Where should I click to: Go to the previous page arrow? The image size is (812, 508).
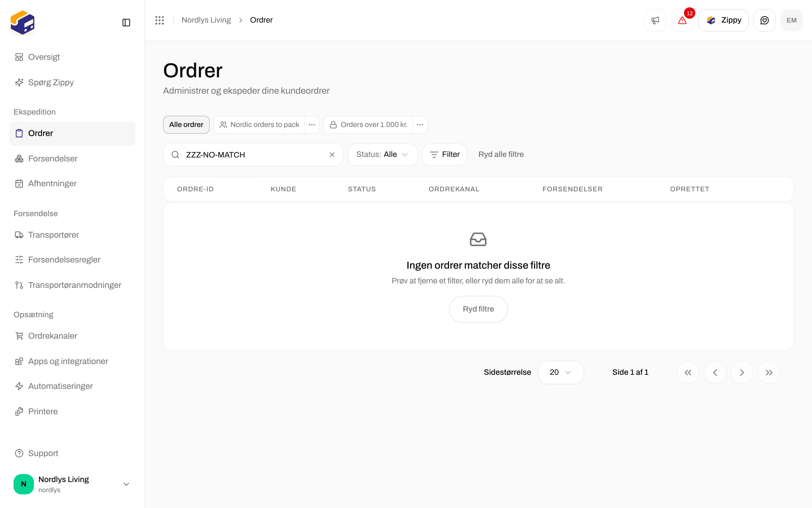tap(715, 372)
